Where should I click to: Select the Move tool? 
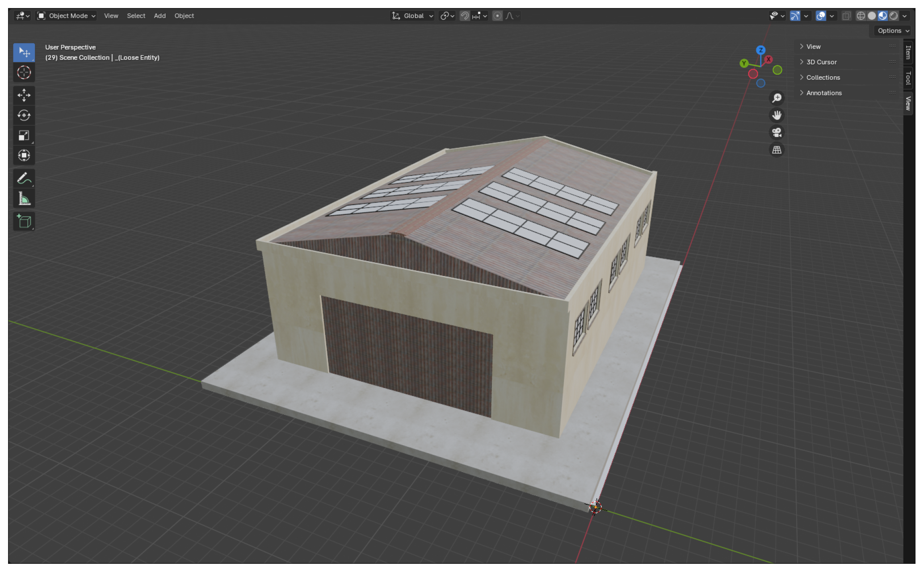click(x=24, y=95)
